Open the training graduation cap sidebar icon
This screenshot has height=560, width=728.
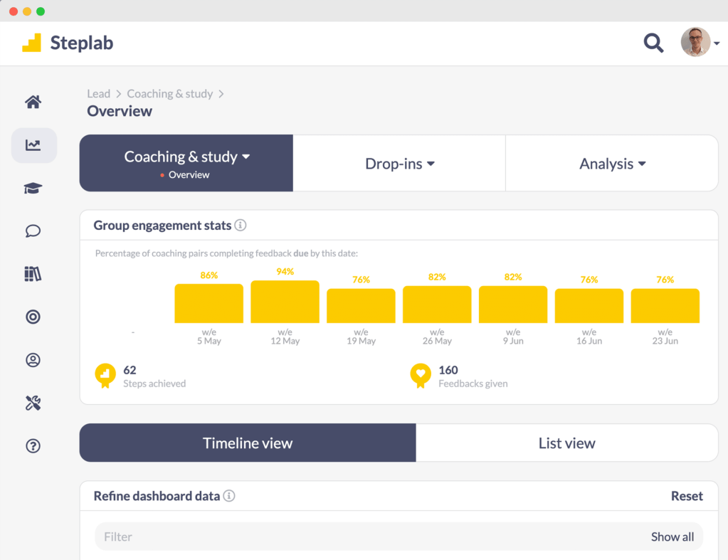pyautogui.click(x=33, y=187)
